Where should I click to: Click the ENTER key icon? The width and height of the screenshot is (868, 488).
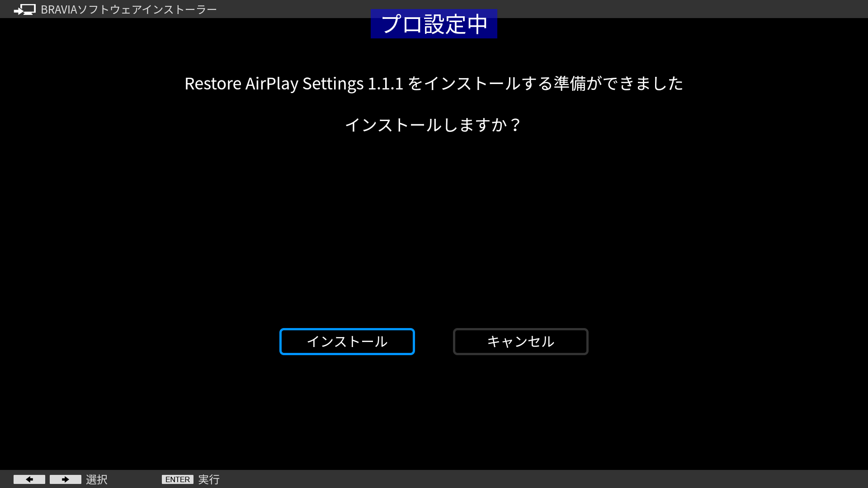pos(177,479)
